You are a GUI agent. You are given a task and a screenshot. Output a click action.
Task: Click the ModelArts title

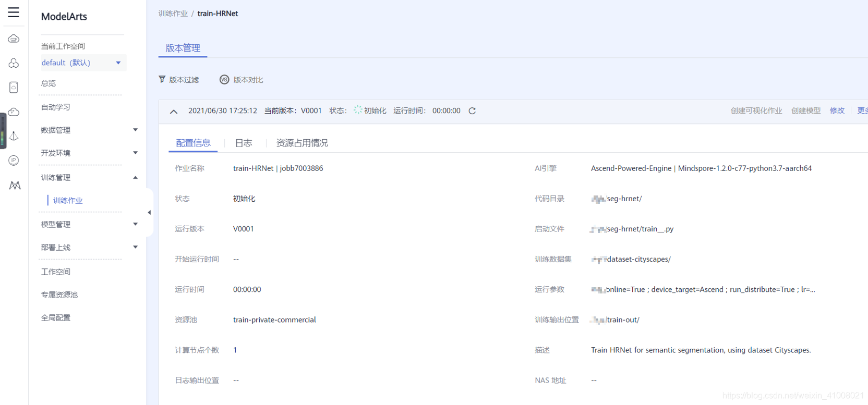[x=64, y=17]
